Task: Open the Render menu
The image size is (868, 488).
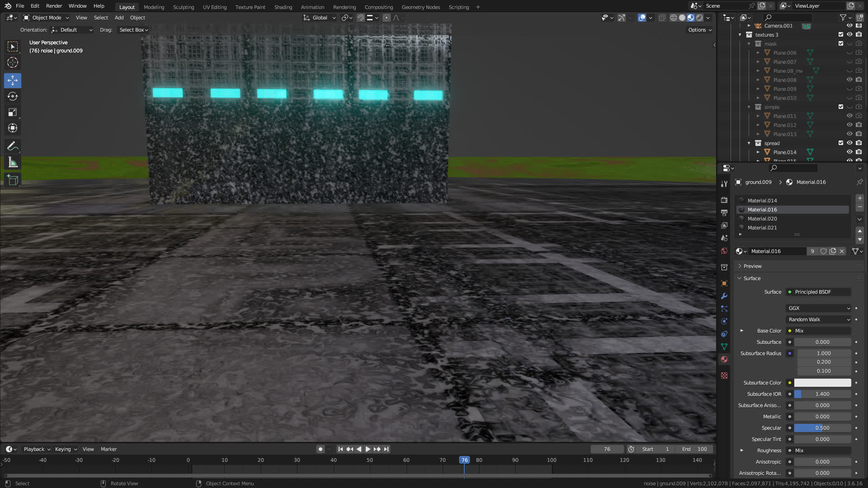Action: click(54, 6)
